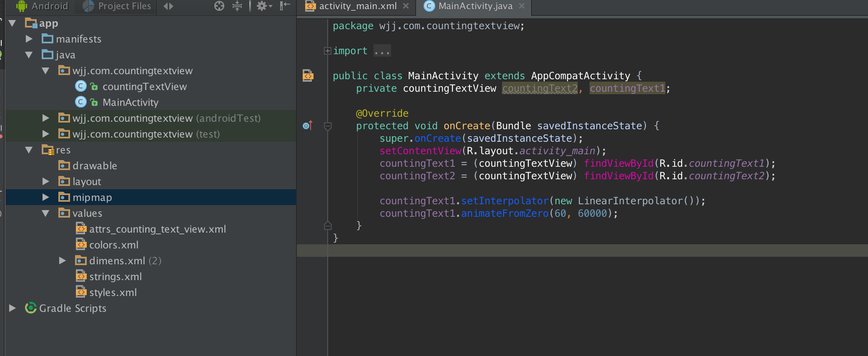Close the activity_main.xml editor tab
Image resolution: width=868 pixels, height=356 pixels.
(x=406, y=6)
